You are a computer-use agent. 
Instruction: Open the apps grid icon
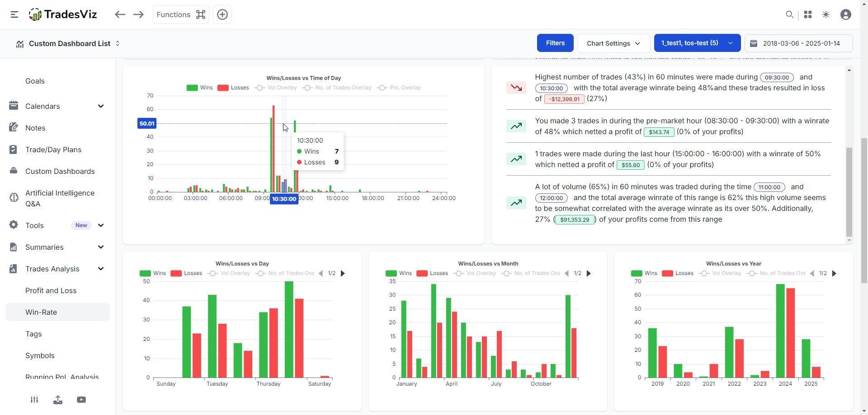pyautogui.click(x=808, y=14)
